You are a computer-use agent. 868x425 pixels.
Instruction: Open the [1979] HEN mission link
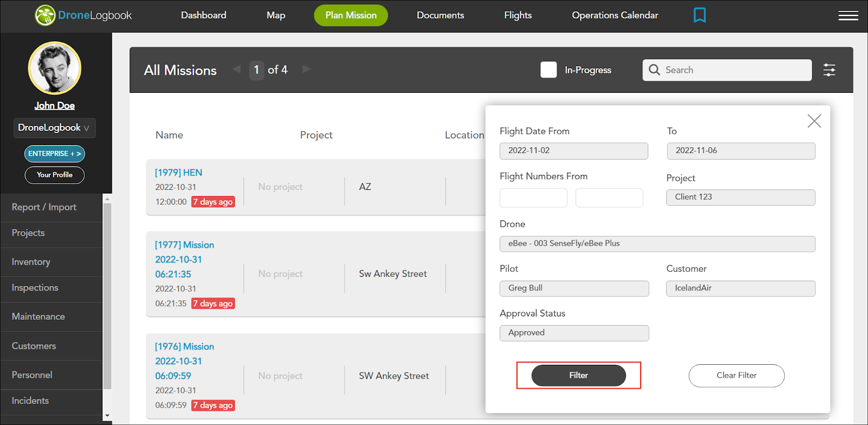tap(178, 173)
